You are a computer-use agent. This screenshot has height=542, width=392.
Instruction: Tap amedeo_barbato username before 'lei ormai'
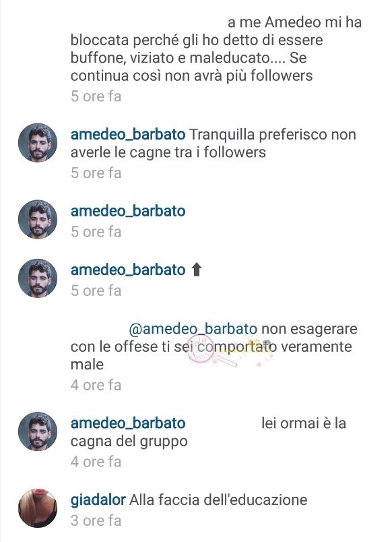128,423
